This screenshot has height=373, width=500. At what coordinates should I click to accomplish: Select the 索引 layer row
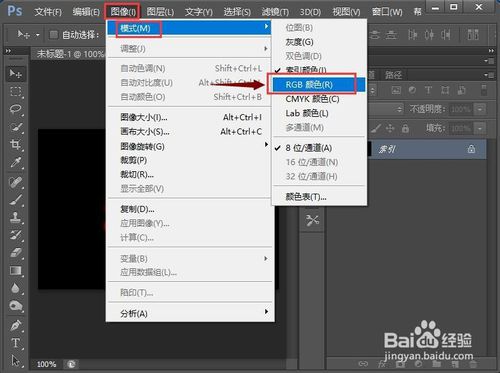click(x=427, y=149)
